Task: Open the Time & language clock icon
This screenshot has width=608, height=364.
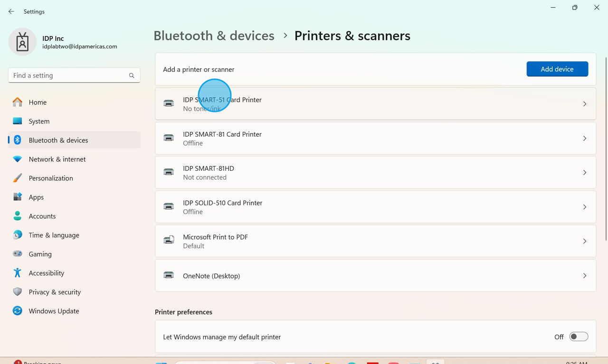Action: tap(18, 235)
